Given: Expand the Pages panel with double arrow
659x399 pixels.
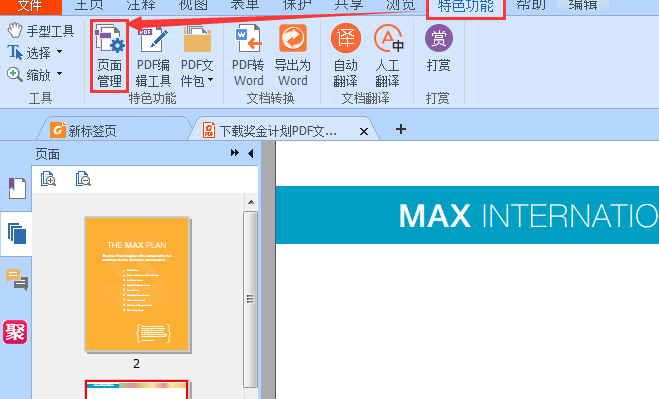Looking at the screenshot, I should click(x=235, y=153).
